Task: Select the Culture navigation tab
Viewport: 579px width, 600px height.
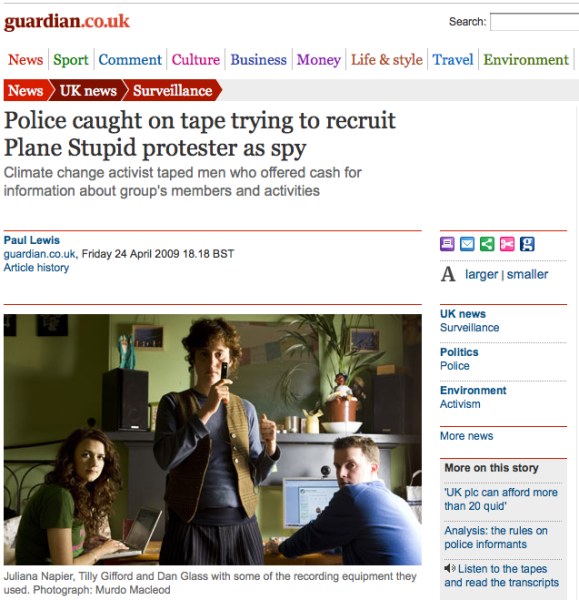Action: pos(196,60)
